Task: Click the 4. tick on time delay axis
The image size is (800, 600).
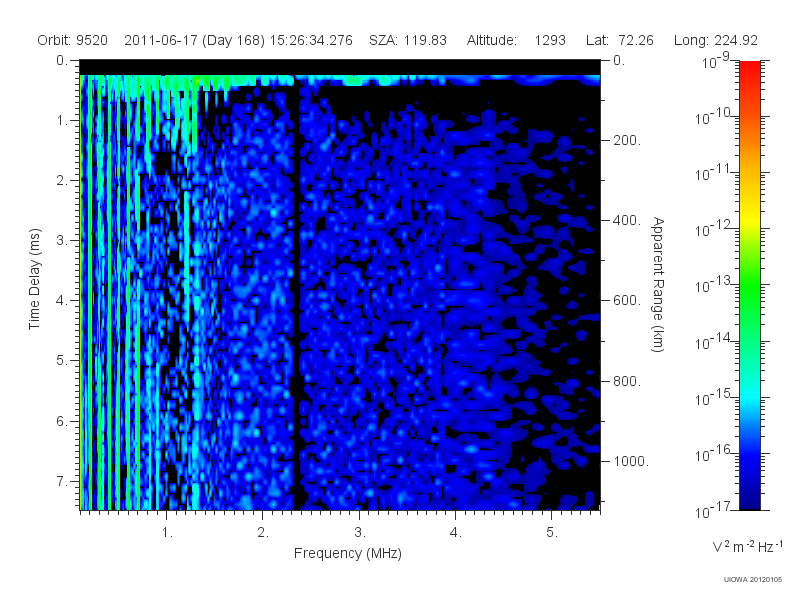Action: tap(61, 301)
